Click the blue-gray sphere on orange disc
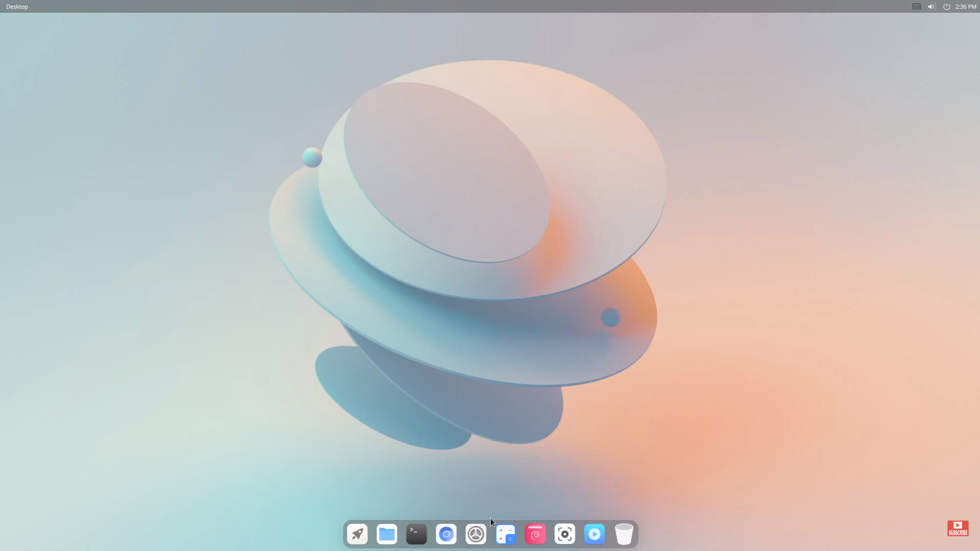The image size is (980, 551). 610,317
